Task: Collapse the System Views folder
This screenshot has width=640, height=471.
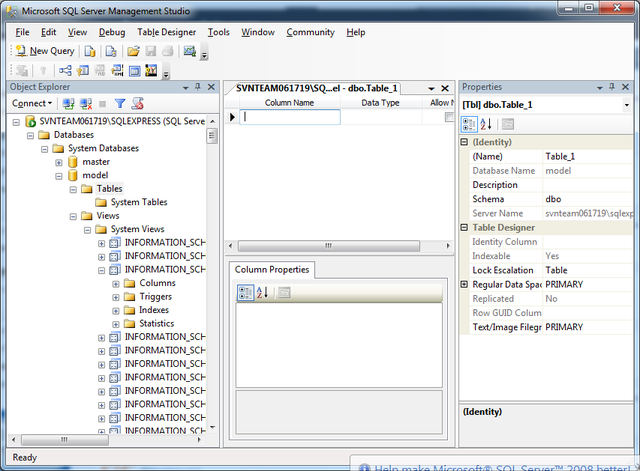Action: point(87,230)
